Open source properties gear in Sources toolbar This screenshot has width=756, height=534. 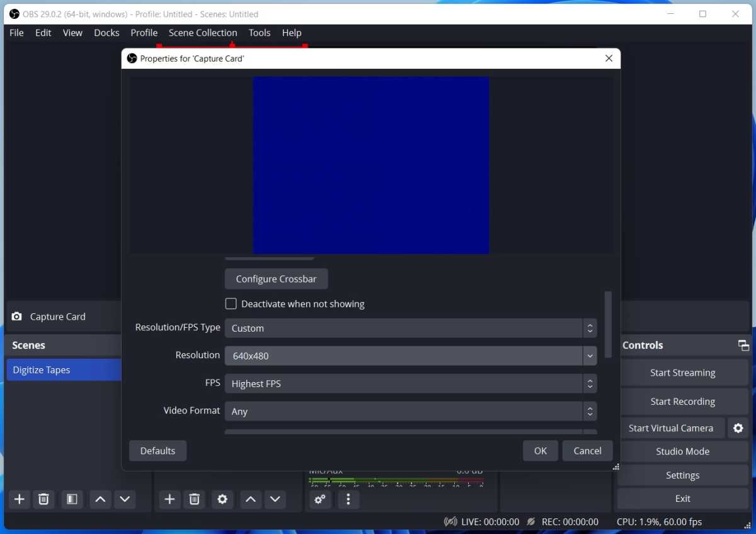click(x=222, y=499)
